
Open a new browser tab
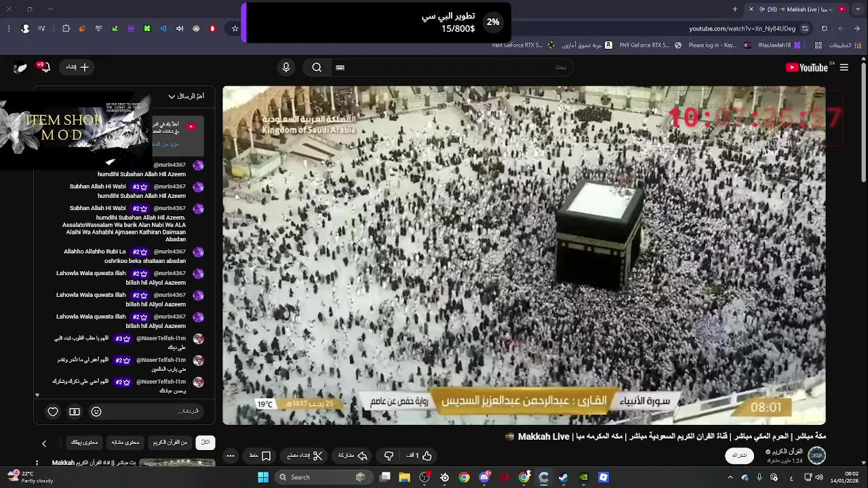[x=735, y=9]
